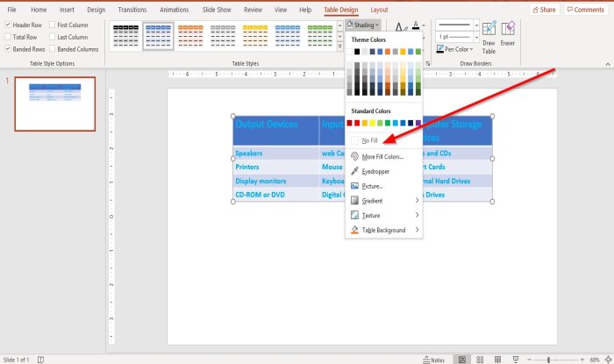Image resolution: width=614 pixels, height=364 pixels.
Task: Open the Pen Color dropdown
Action: pos(455,49)
